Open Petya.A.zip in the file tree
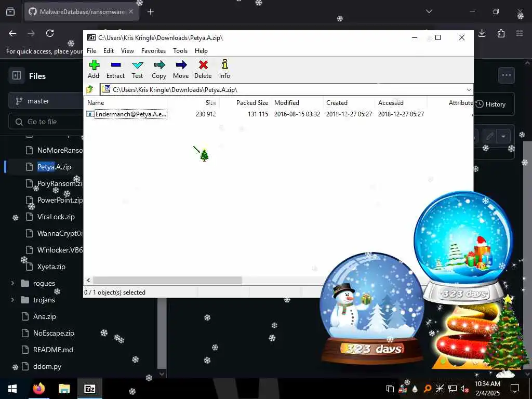 pos(54,167)
